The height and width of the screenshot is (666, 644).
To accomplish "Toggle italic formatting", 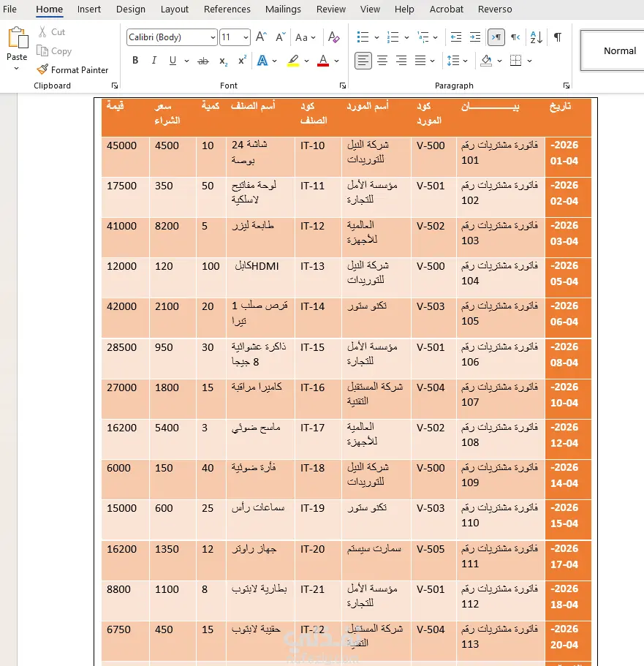I will [x=154, y=61].
